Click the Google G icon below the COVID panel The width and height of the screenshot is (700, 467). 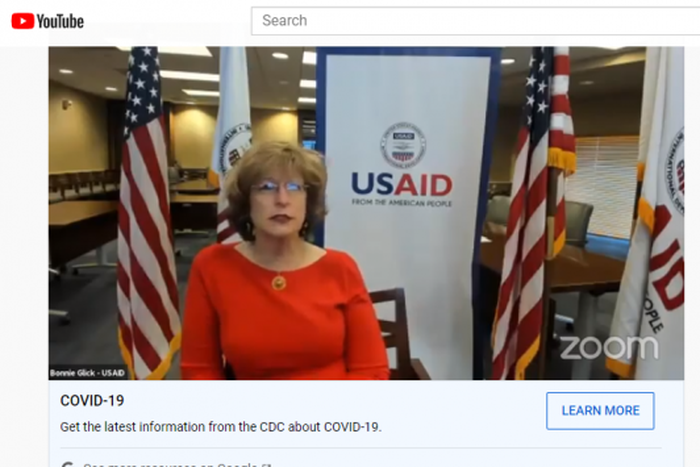[67, 464]
